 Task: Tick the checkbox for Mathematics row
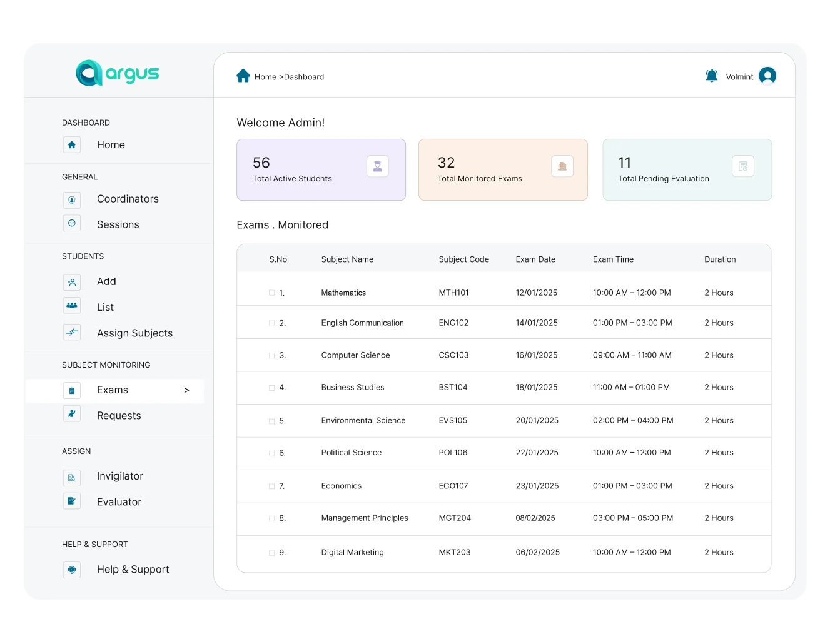click(272, 293)
